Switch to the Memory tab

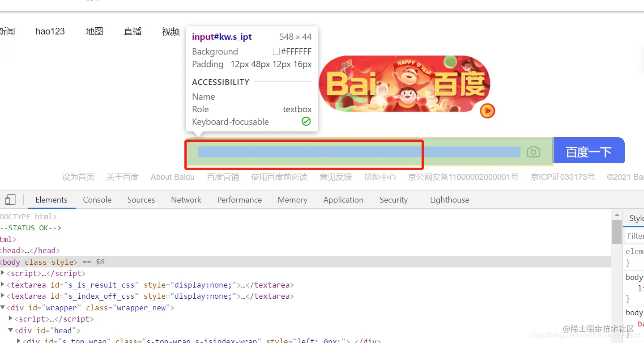292,200
